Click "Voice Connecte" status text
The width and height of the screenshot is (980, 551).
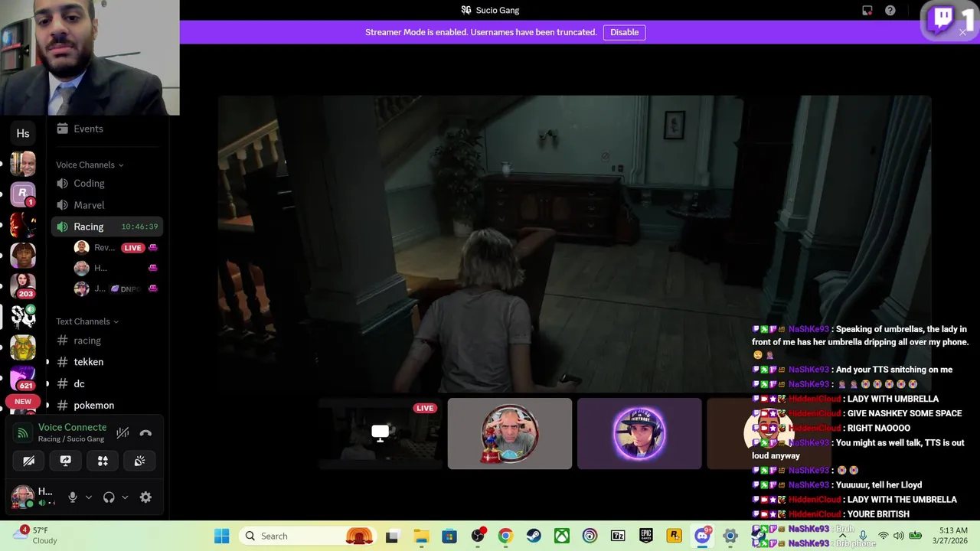pos(72,427)
